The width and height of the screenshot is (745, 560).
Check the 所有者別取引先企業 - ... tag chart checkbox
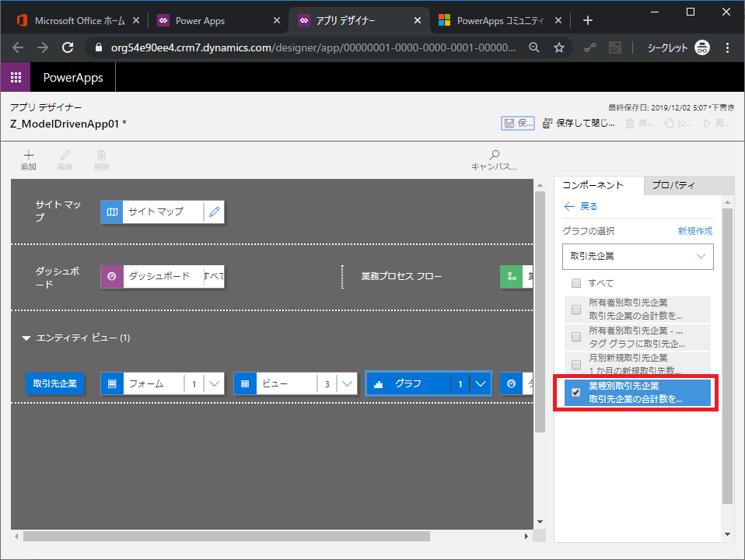pyautogui.click(x=576, y=337)
